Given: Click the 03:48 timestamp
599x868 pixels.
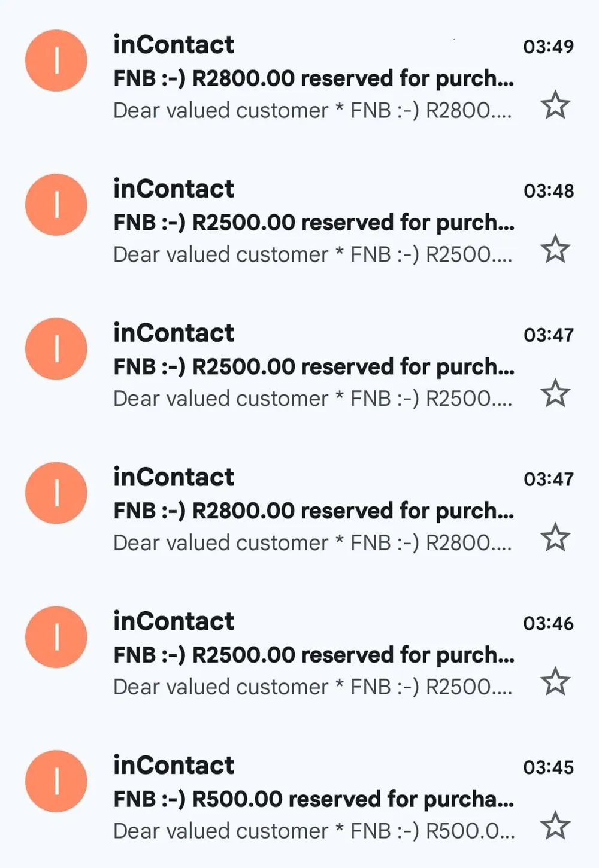Looking at the screenshot, I should [548, 191].
